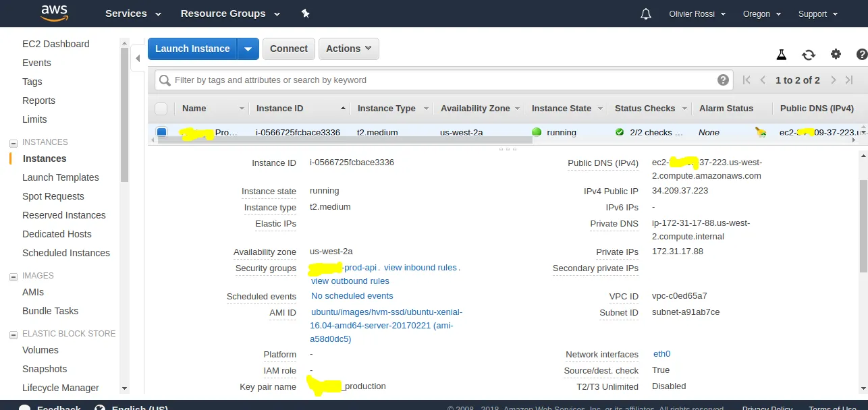This screenshot has height=410, width=868.
Task: Open EC2 Dashboard in sidebar
Action: (x=56, y=44)
